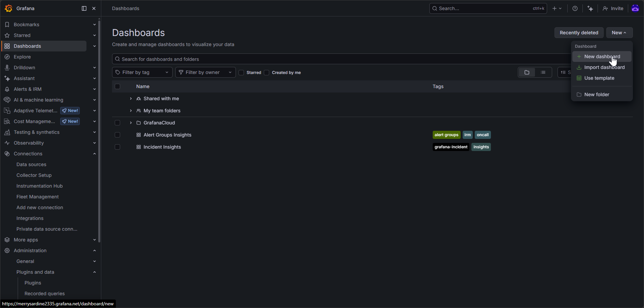Click the Alert Groups Insights dashboard icon

point(139,135)
